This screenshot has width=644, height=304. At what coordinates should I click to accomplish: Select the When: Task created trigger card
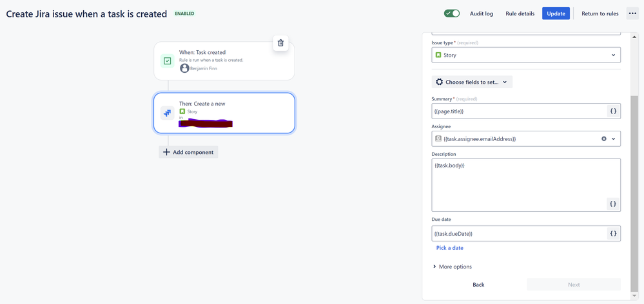pyautogui.click(x=224, y=61)
